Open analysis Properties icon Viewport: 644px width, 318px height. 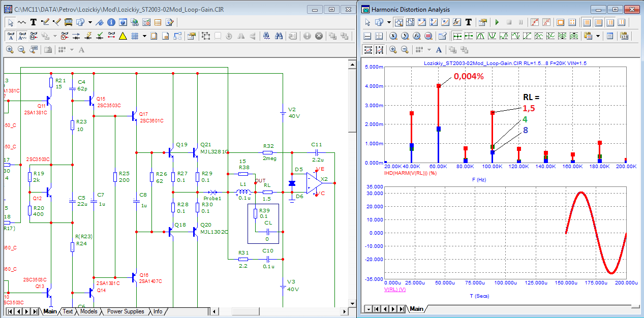click(482, 22)
